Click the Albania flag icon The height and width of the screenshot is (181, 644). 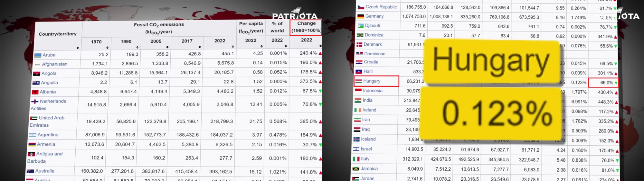35,92
